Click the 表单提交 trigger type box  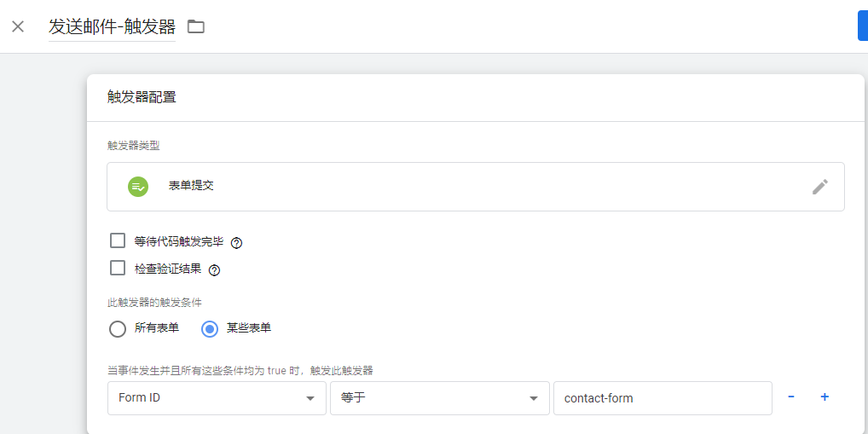pyautogui.click(x=476, y=187)
